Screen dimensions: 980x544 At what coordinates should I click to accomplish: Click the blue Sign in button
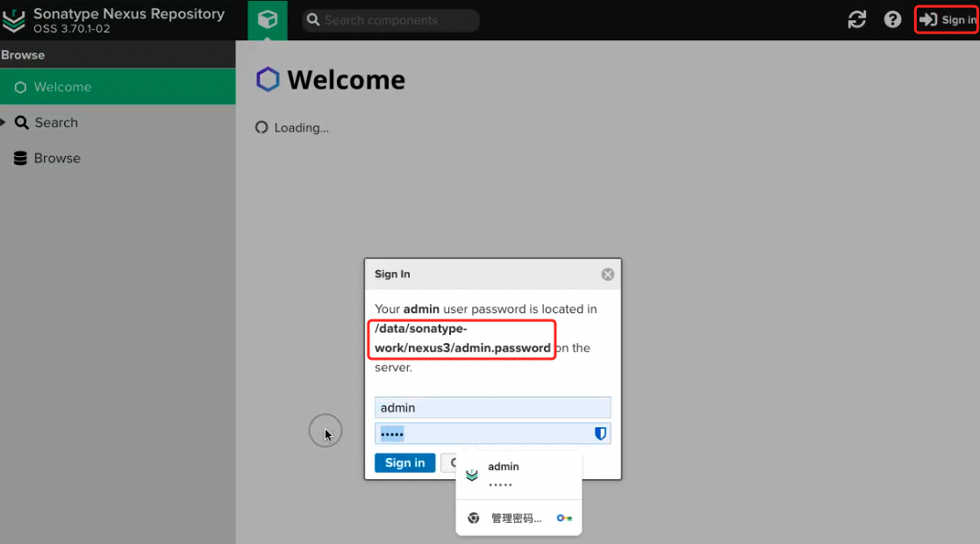point(404,462)
